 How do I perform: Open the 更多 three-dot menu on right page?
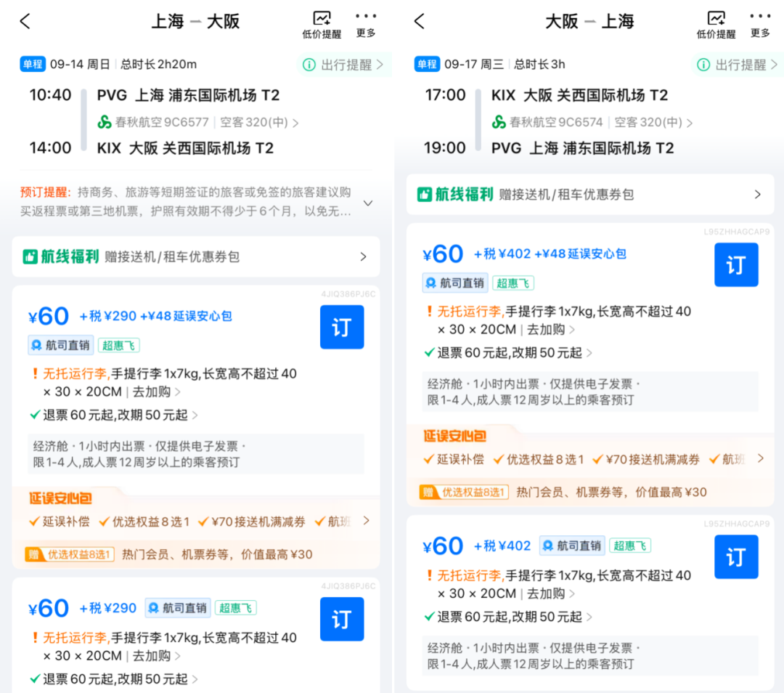(760, 22)
